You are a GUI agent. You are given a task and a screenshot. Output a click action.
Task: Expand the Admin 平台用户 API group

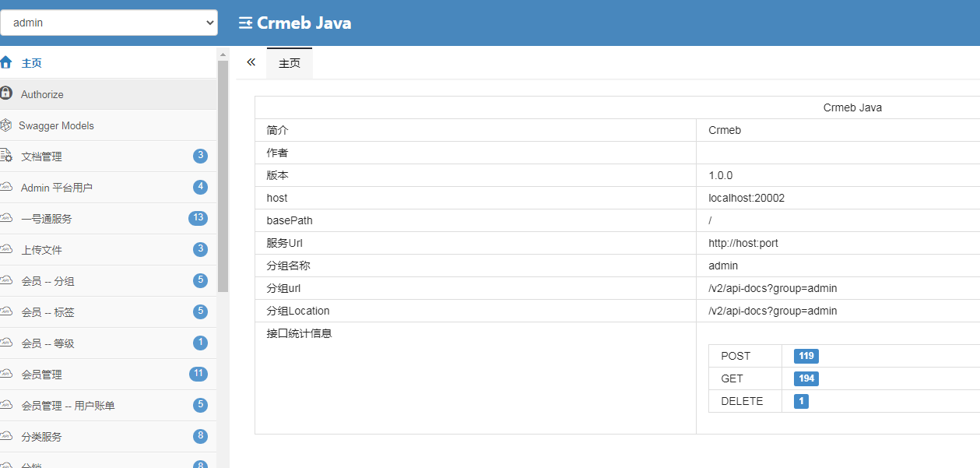(108, 188)
